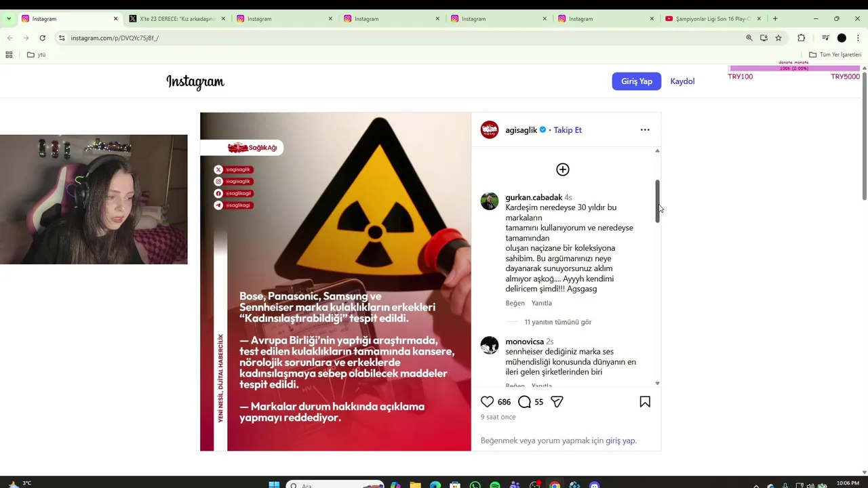Viewport: 868px width, 488px height.
Task: Click giriş yap link below the post
Action: click(620, 441)
